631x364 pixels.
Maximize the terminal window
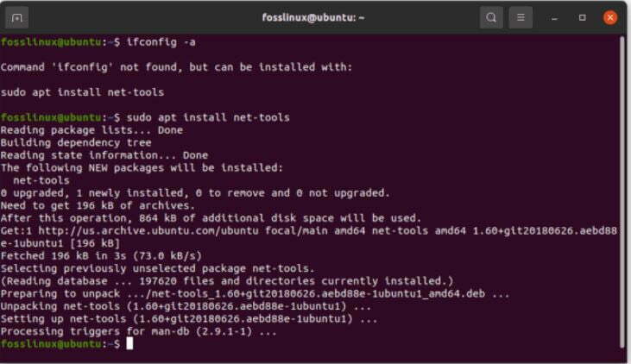pos(582,18)
